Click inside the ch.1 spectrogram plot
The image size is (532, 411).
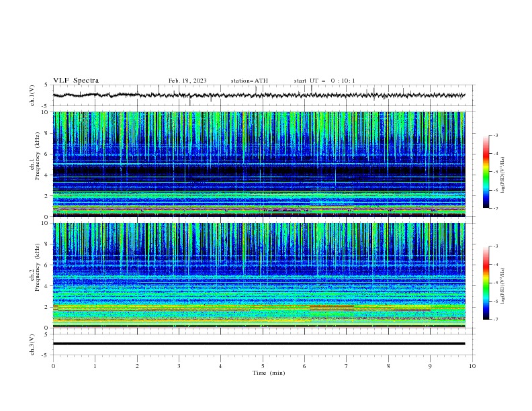259,164
